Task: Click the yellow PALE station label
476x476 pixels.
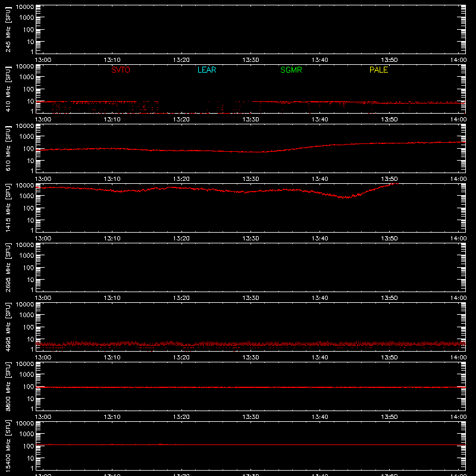Action: click(378, 70)
